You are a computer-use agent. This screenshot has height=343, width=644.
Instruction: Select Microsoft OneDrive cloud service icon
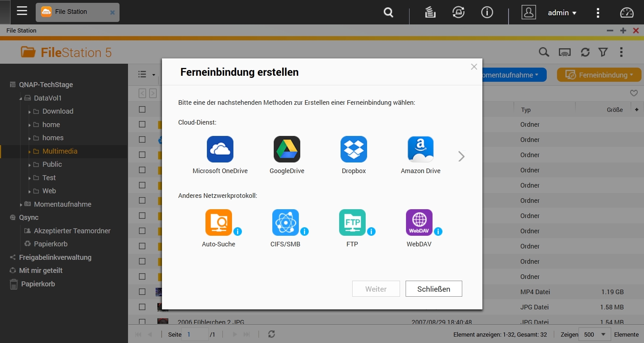[220, 149]
